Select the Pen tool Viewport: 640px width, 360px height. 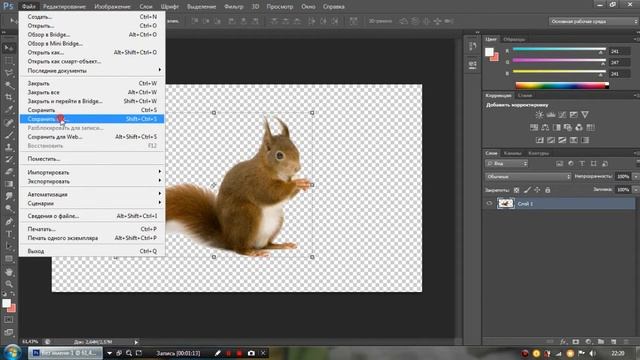tap(9, 222)
